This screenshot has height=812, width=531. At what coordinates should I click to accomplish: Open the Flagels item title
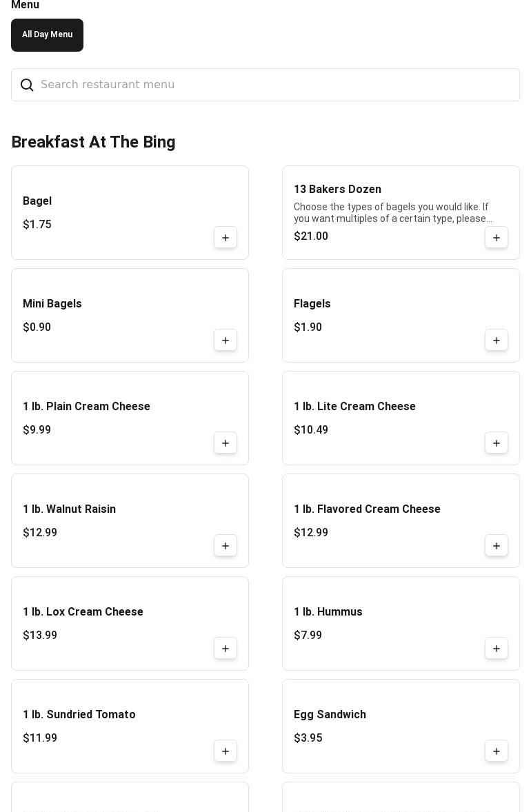click(312, 304)
